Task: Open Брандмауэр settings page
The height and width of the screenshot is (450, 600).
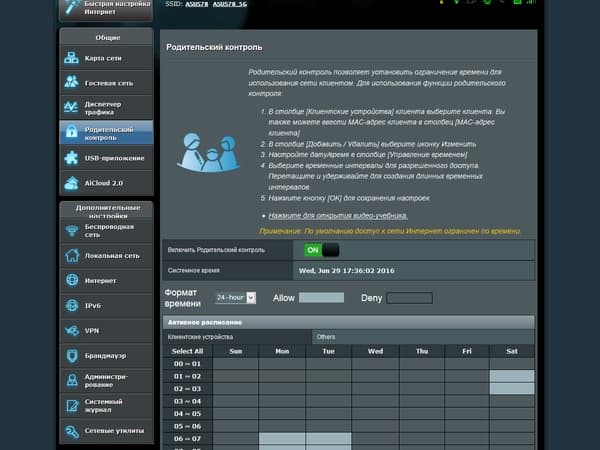Action: click(x=106, y=355)
